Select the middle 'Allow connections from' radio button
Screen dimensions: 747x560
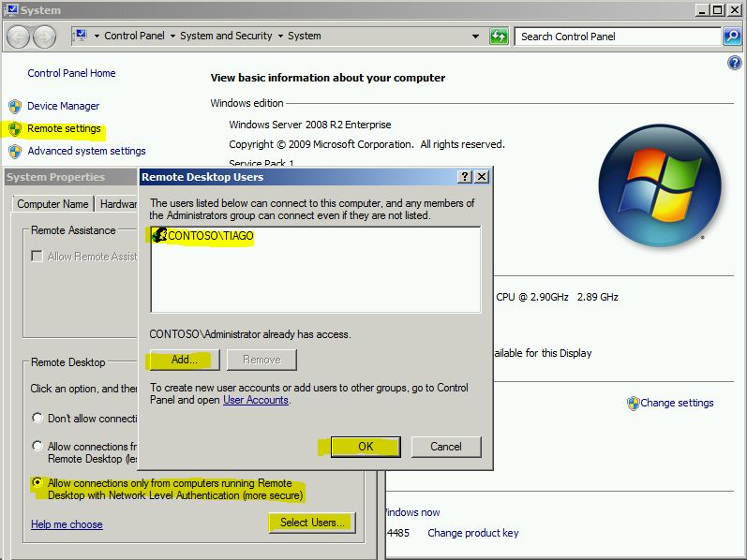pyautogui.click(x=38, y=447)
